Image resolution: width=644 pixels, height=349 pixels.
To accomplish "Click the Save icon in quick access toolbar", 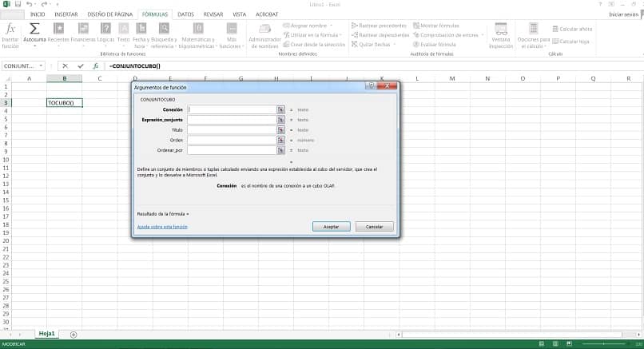I will 18,4.
